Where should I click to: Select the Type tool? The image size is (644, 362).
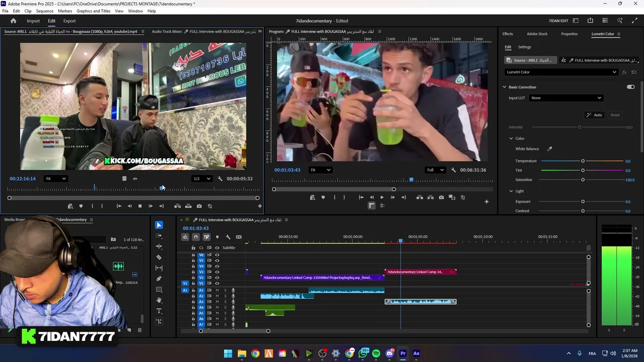pos(159,311)
